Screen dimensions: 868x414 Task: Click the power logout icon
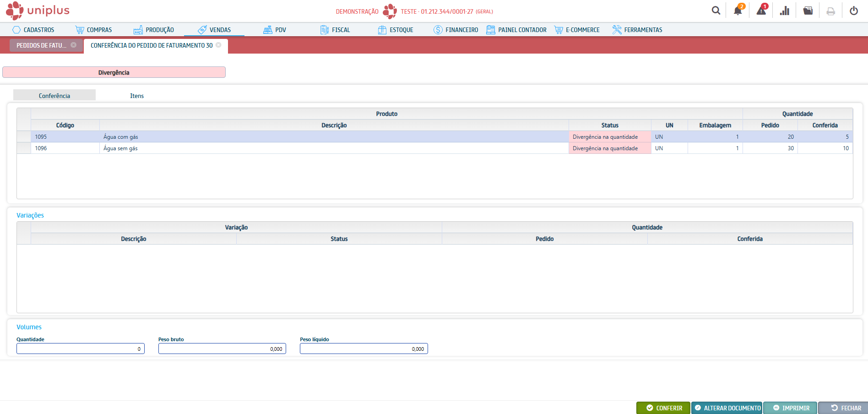click(x=854, y=11)
